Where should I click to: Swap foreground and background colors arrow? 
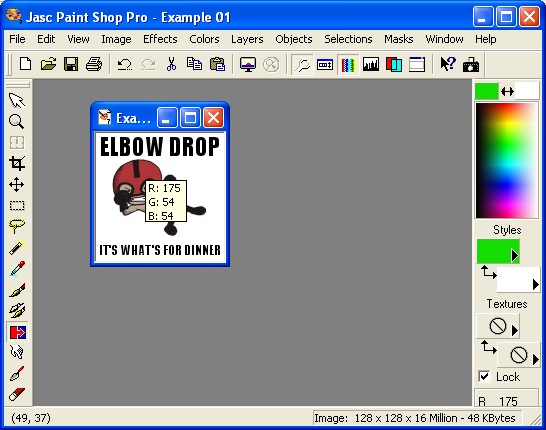(507, 92)
